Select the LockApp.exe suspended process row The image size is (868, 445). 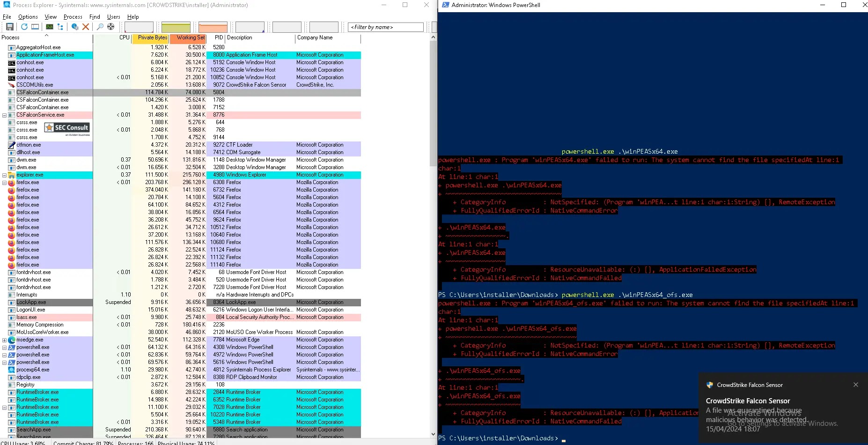[x=181, y=302]
